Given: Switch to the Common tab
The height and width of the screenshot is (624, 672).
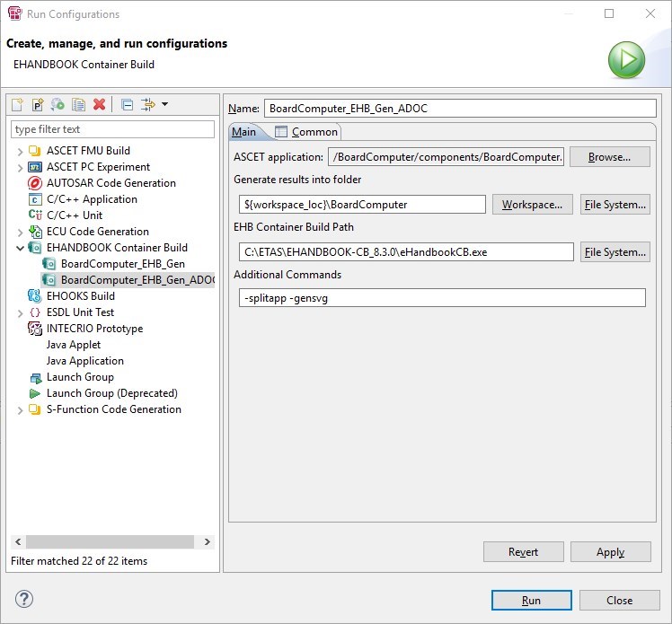Looking at the screenshot, I should 306,132.
